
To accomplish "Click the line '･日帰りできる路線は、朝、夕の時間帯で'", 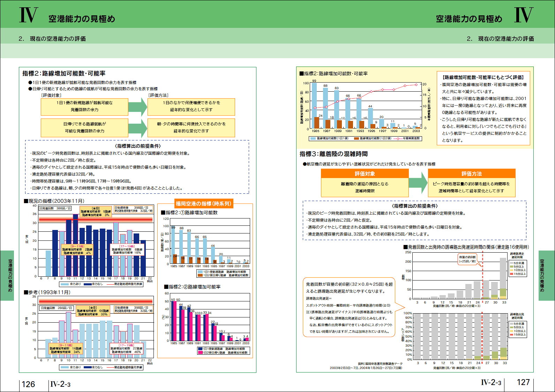I will [x=107, y=188].
